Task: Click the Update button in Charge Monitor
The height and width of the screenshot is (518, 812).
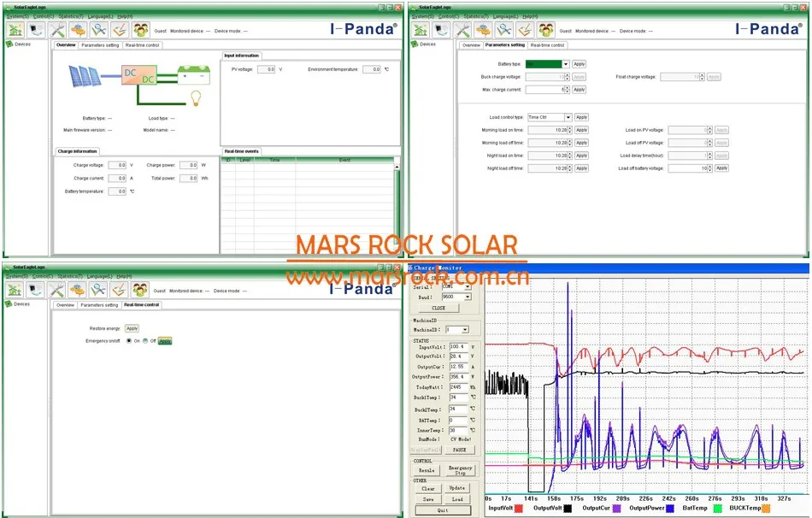Action: 457,488
